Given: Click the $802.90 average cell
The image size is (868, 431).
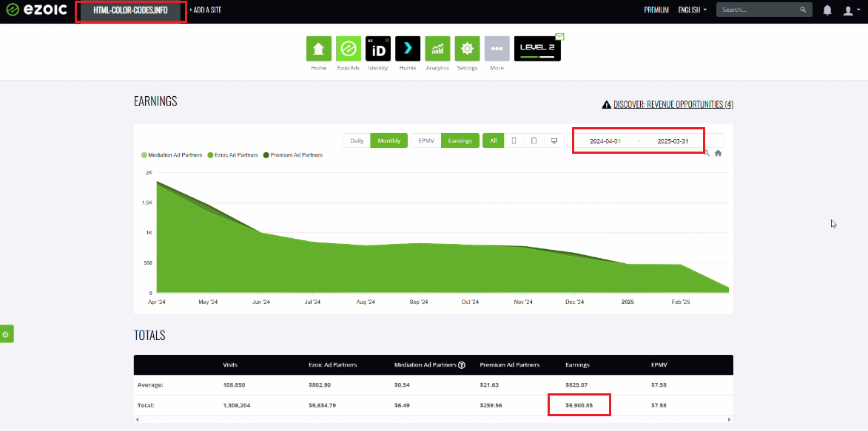Looking at the screenshot, I should pos(320,384).
